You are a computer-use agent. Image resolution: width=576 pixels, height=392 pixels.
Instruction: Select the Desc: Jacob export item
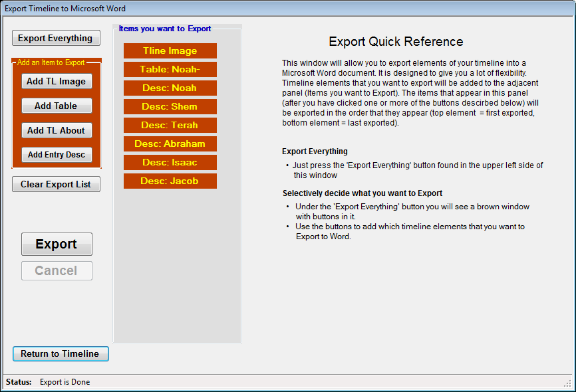[170, 181]
